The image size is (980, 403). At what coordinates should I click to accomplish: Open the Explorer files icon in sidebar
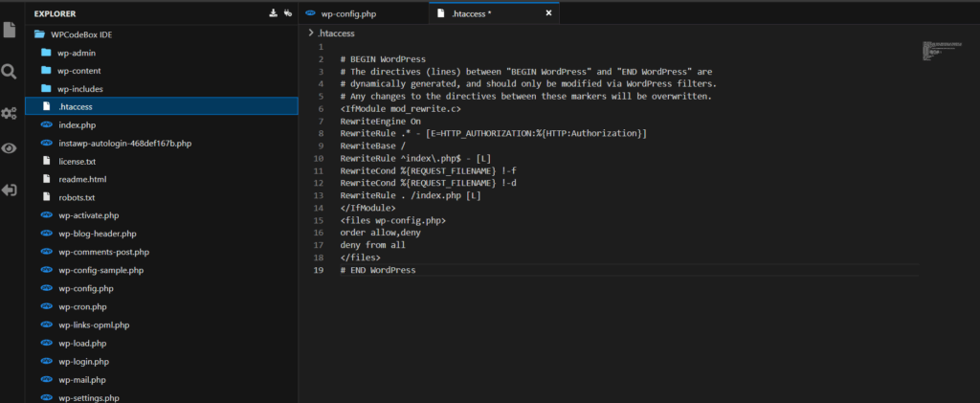click(x=10, y=30)
